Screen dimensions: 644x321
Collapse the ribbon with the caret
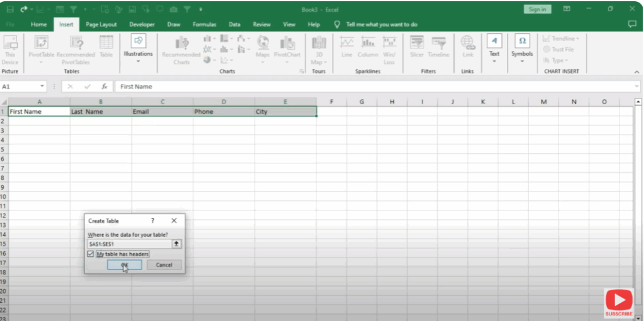tap(636, 72)
